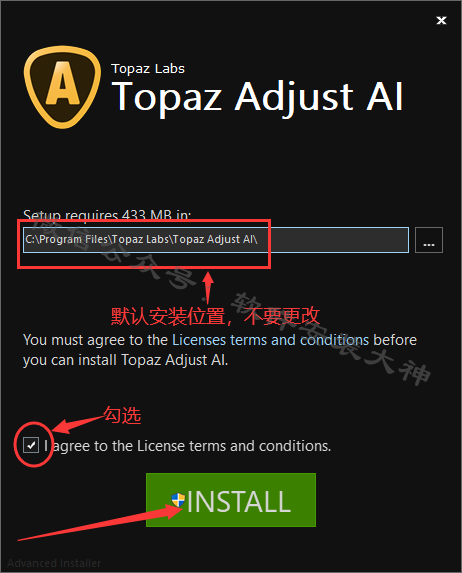The image size is (462, 573).
Task: Click the 'Setup requires 433 MB in:' label
Action: (x=107, y=215)
